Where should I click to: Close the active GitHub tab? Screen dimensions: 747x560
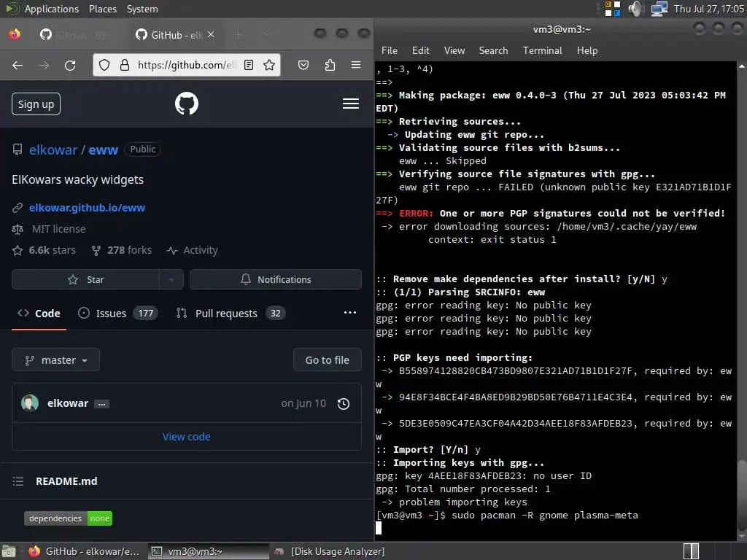pyautogui.click(x=211, y=35)
